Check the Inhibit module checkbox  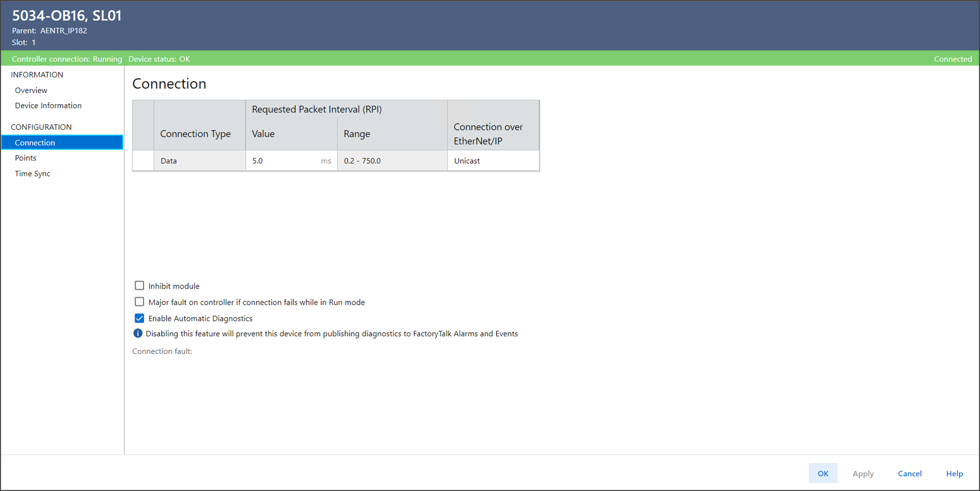point(139,286)
